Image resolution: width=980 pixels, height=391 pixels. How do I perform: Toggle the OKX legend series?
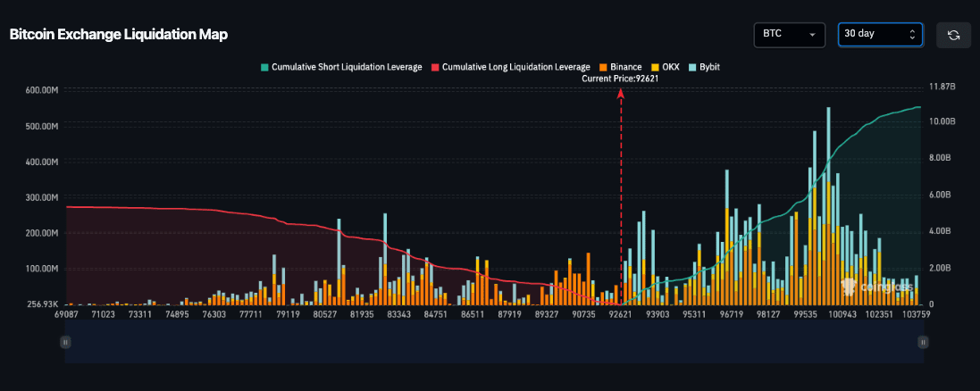[665, 67]
